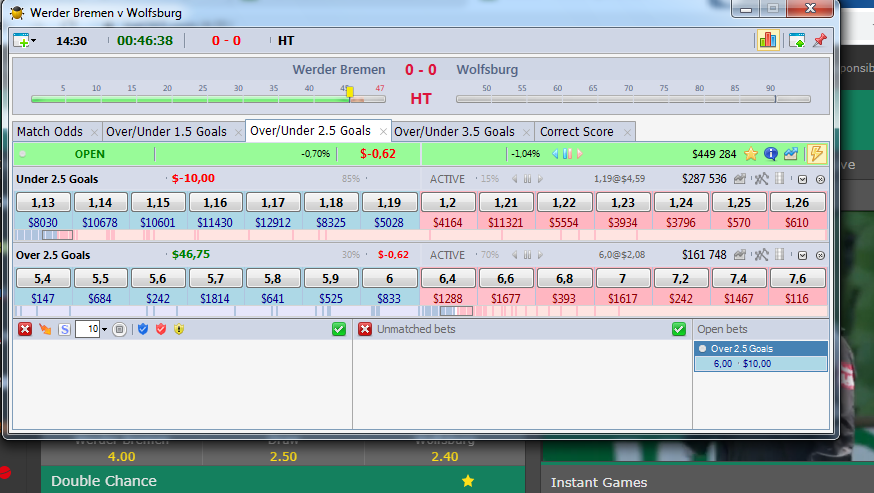The image size is (874, 493).
Task: Remove the Over 2.5 Goals selection row
Action: pyautogui.click(x=820, y=255)
